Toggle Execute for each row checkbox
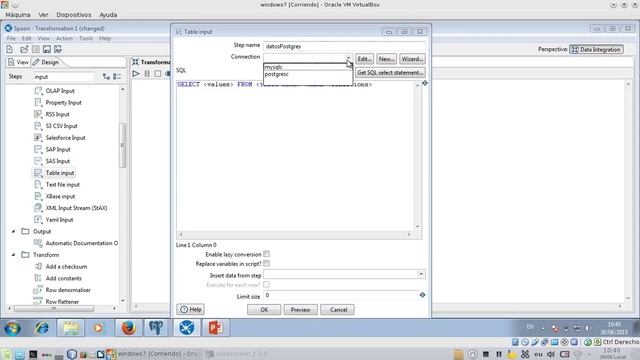The height and width of the screenshot is (360, 640). pos(267,284)
